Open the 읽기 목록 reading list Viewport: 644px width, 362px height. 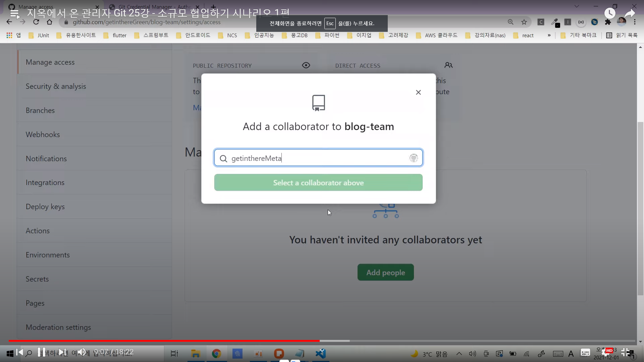point(622,35)
